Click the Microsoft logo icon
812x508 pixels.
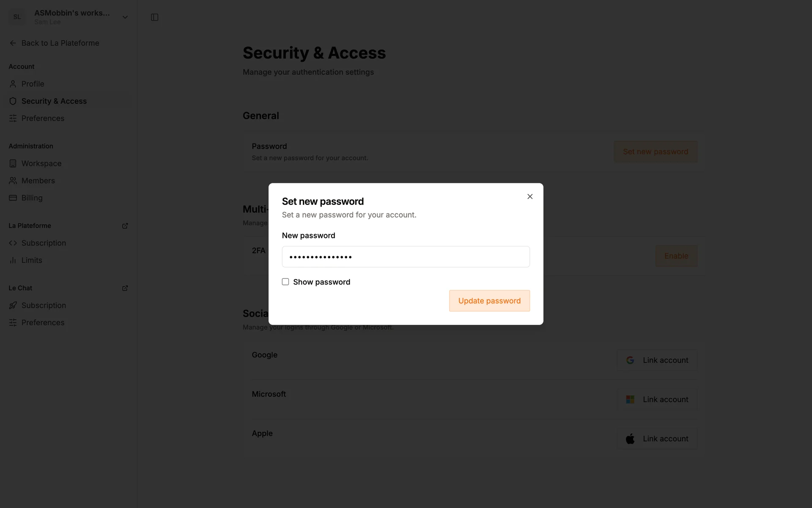pos(630,400)
